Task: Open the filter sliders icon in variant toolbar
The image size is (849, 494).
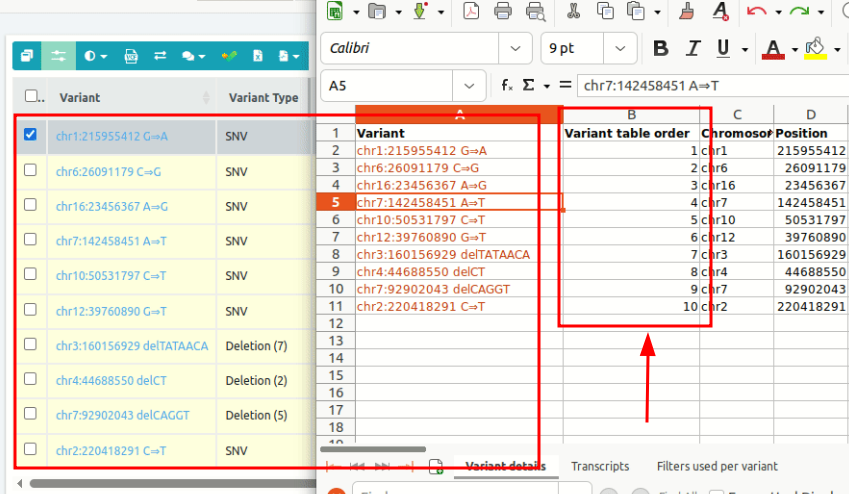Action: (59, 56)
